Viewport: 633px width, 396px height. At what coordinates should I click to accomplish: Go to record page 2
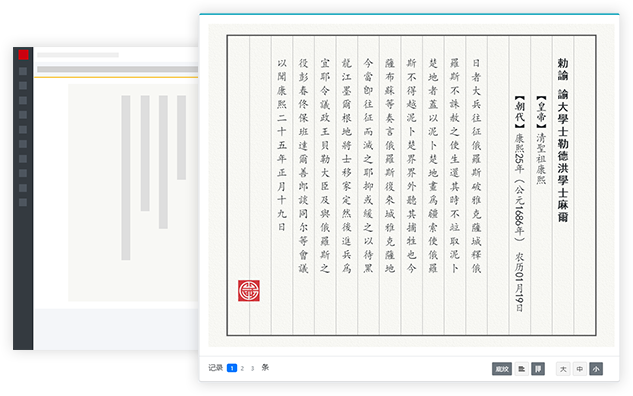tap(242, 368)
